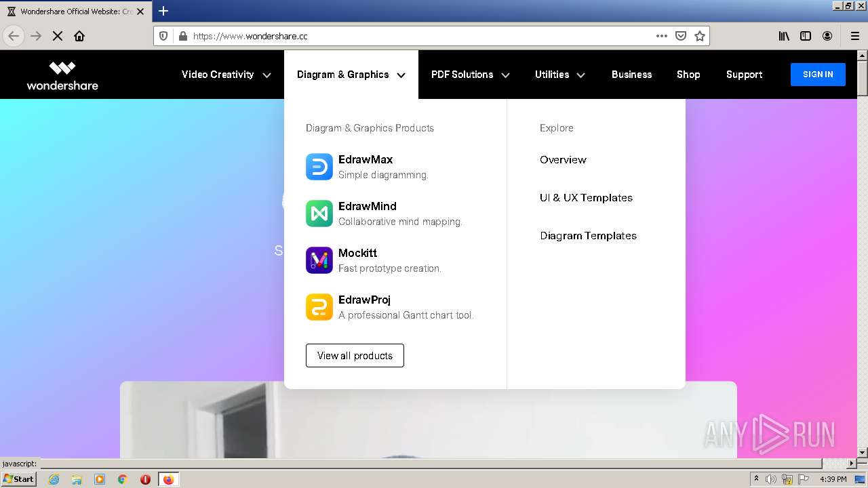Image resolution: width=868 pixels, height=488 pixels.
Task: Close the Wondershare tab
Action: 140,12
